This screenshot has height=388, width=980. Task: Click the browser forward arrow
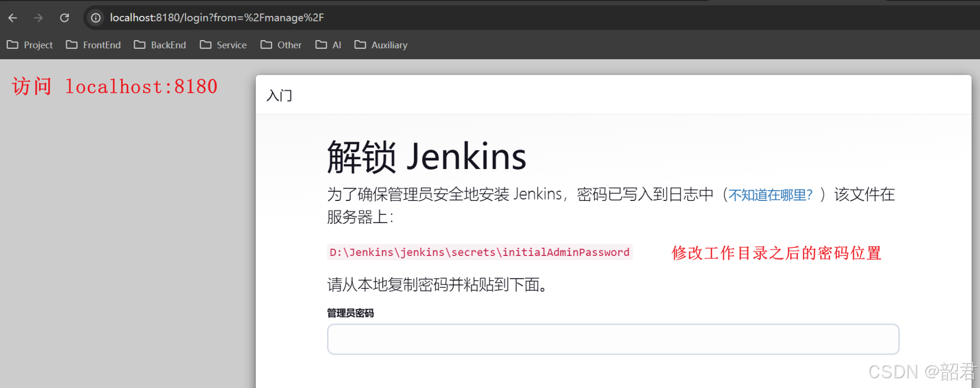[39, 18]
